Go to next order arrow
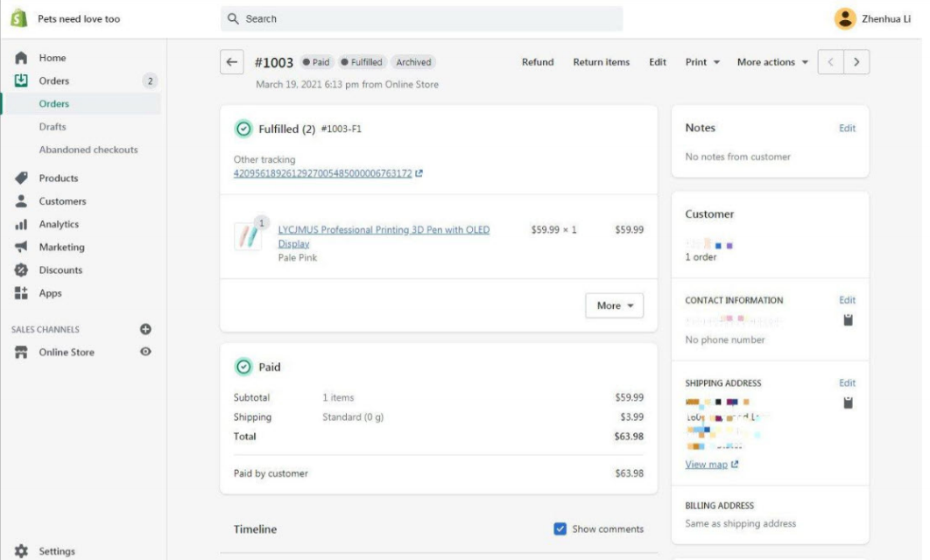Image resolution: width=930 pixels, height=560 pixels. click(x=856, y=62)
